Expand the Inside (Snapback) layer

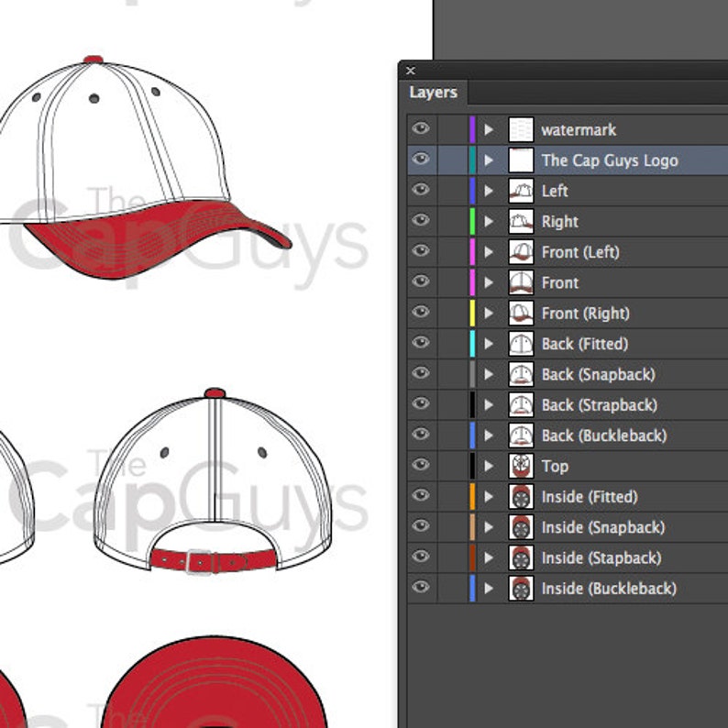[x=489, y=528]
